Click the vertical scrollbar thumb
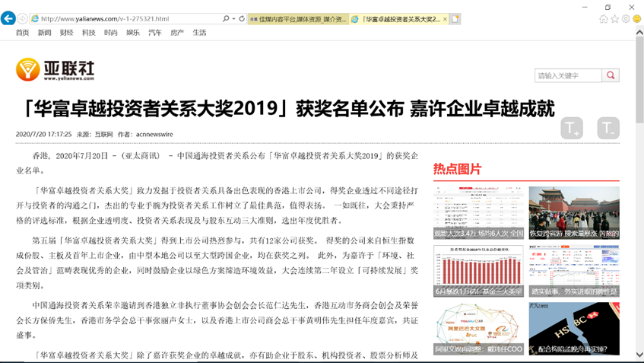Viewport: 644px width, 363px height. pos(639,80)
